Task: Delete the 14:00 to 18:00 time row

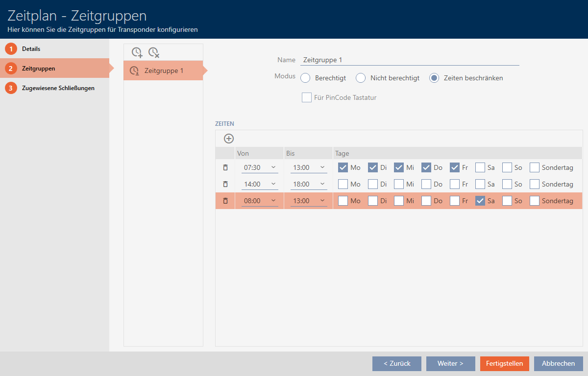Action: (x=225, y=184)
